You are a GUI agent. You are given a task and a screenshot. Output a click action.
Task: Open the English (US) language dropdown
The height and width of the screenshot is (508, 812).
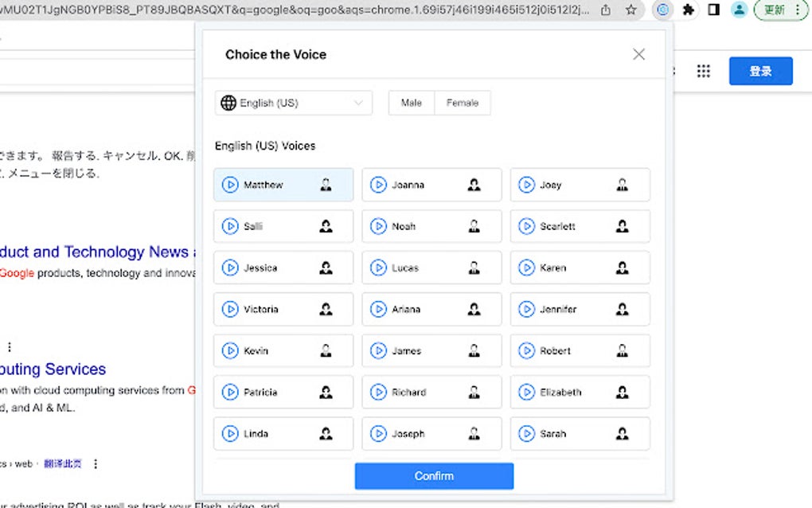(293, 102)
